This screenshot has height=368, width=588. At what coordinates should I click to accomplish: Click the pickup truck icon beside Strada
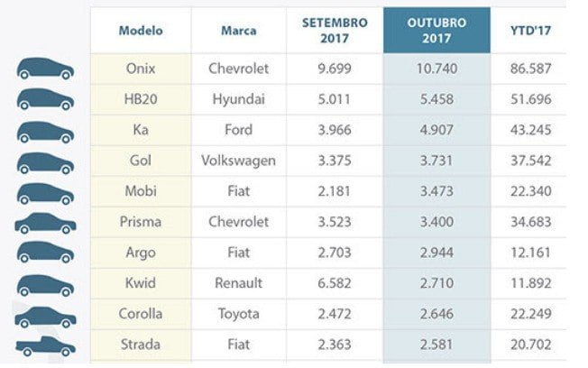pyautogui.click(x=45, y=345)
